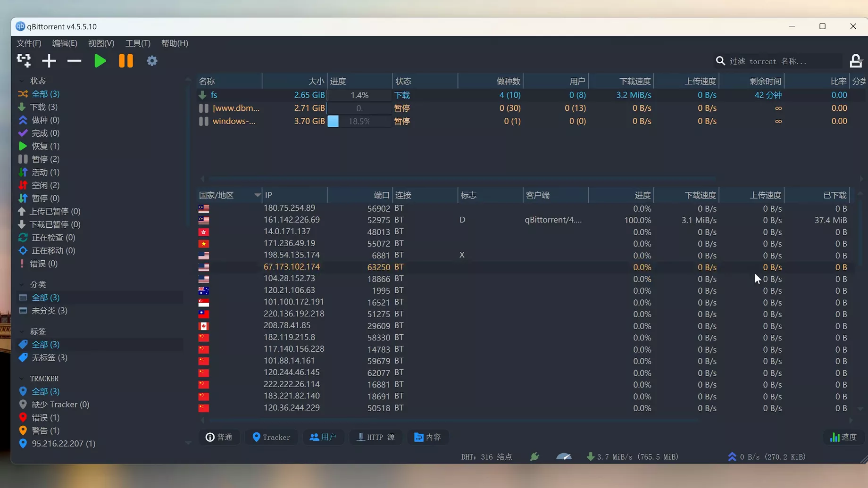Collapse the TRACKER section in sidebar
The height and width of the screenshot is (488, 868).
22,379
